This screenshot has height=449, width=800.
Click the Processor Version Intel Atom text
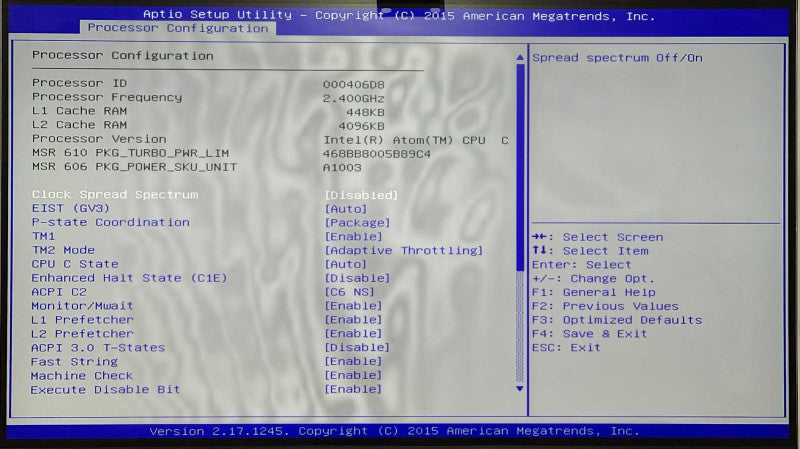pos(416,140)
